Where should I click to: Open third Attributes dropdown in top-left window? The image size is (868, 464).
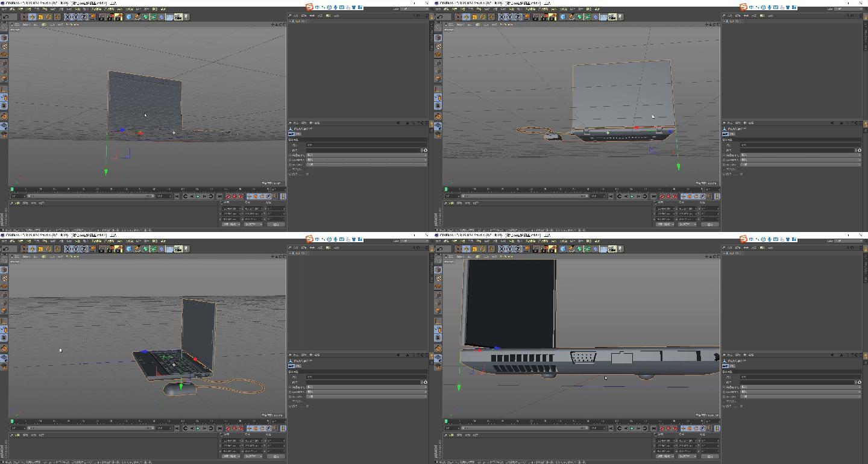tap(366, 165)
